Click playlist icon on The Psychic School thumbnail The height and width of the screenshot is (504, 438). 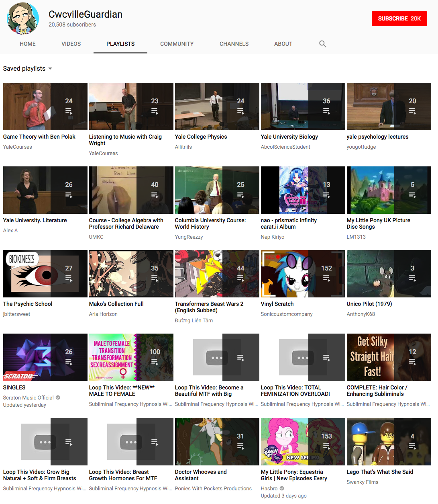click(x=69, y=279)
